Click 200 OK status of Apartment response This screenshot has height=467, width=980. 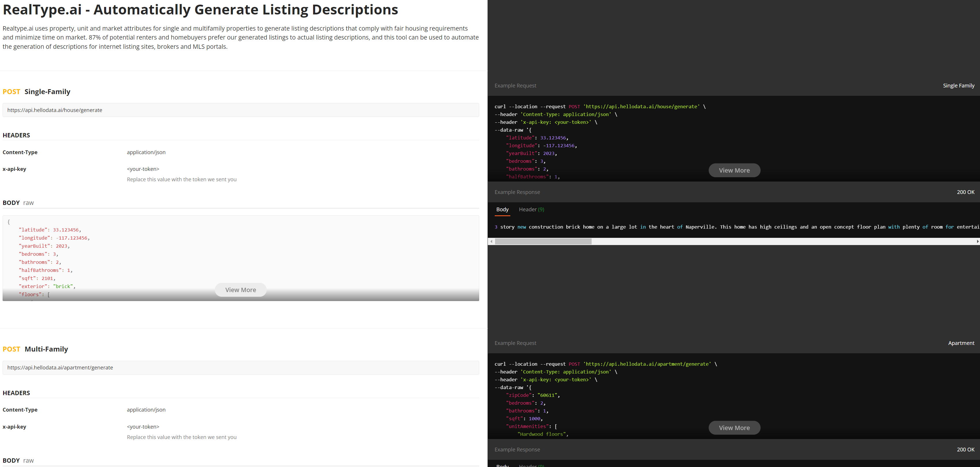tap(966, 450)
